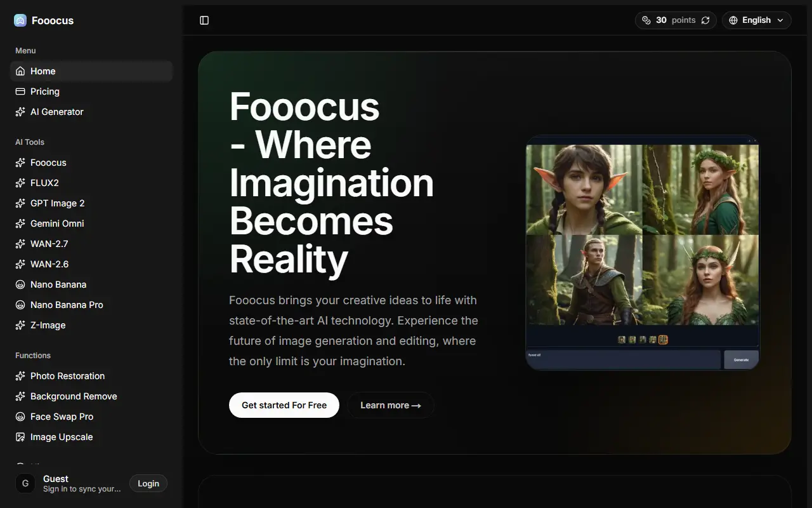Refresh the points balance icon
Image resolution: width=812 pixels, height=508 pixels.
click(x=705, y=20)
